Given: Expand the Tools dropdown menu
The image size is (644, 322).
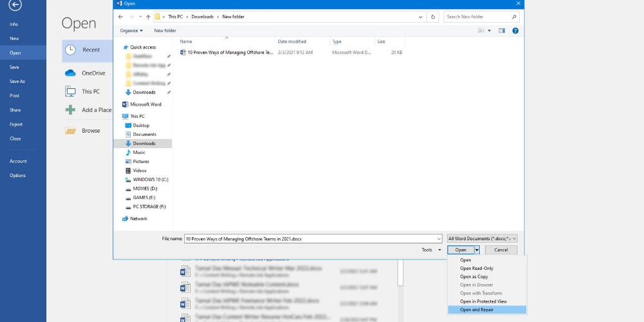Looking at the screenshot, I should 431,250.
